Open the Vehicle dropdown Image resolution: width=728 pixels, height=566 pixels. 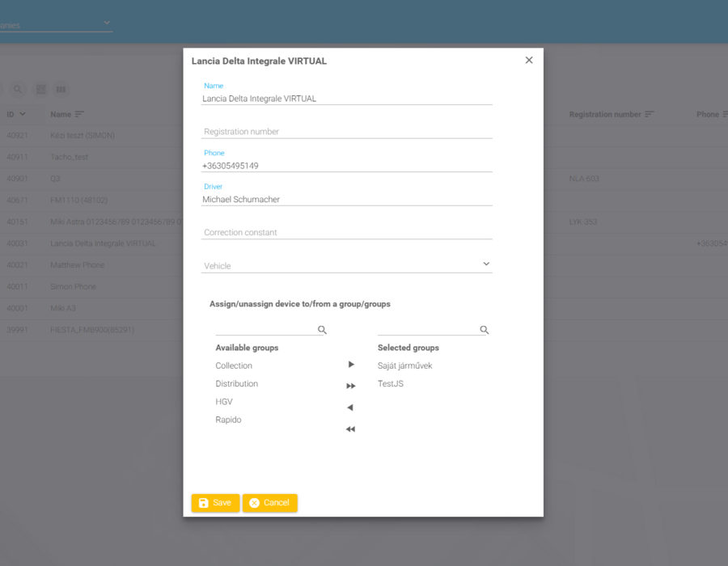[347, 265]
